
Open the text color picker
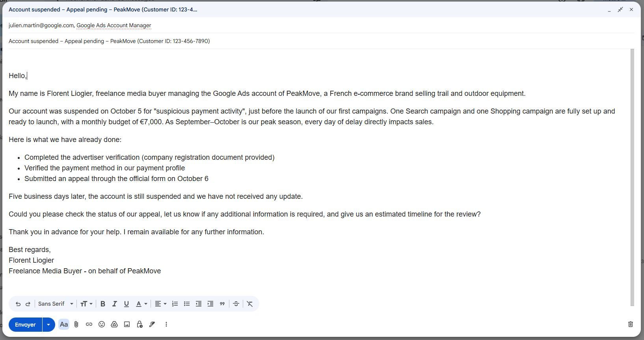click(141, 304)
